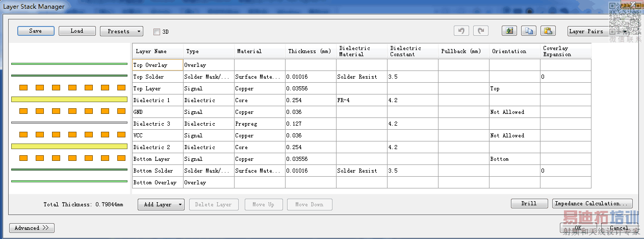Click Top Overlay type Overlay cell

coord(209,65)
